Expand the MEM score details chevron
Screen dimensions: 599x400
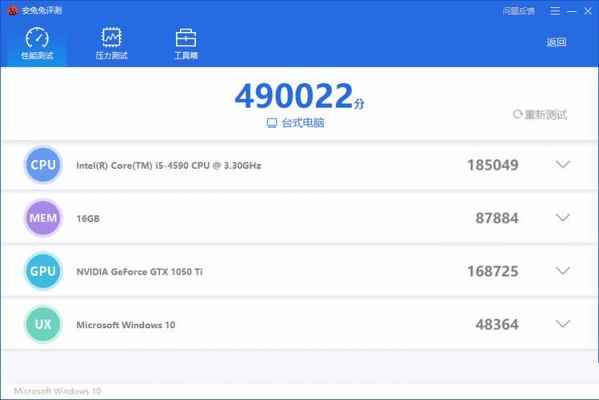tap(563, 217)
